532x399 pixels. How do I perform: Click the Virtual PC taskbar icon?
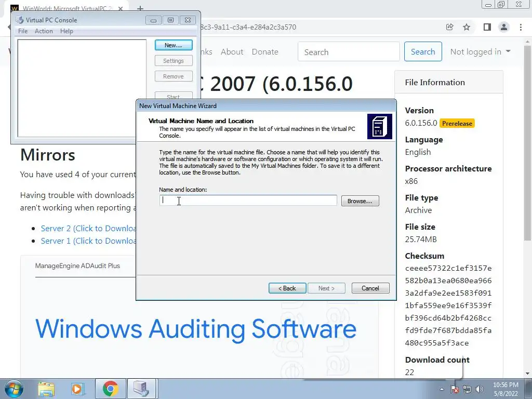point(141,389)
